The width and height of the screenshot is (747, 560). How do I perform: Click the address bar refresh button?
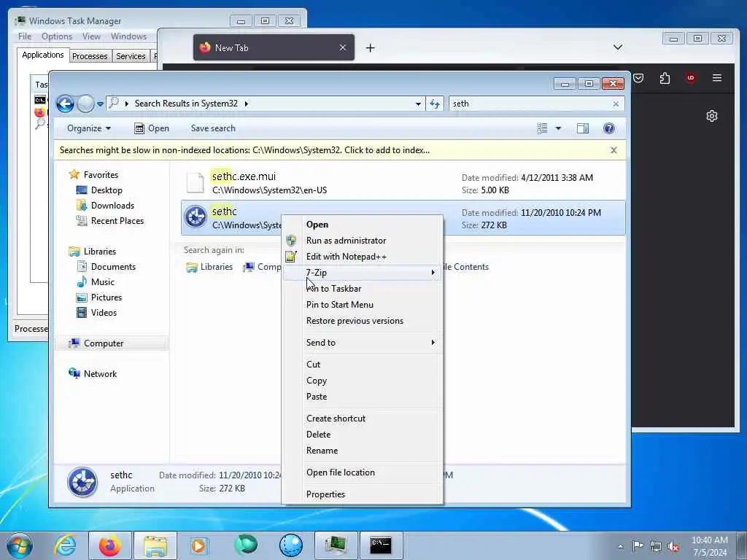coord(435,104)
